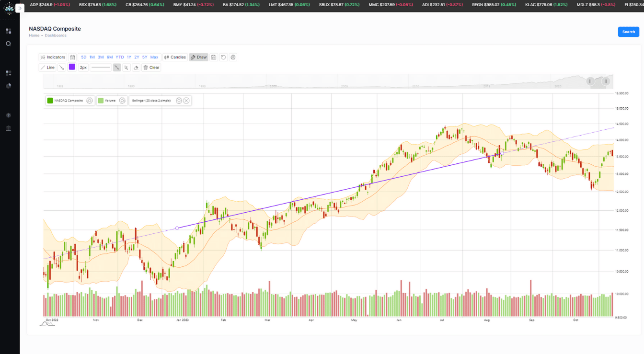Screen dimensions: 644x354
Task: Click the lotus app logo
Action: tap(8, 9)
